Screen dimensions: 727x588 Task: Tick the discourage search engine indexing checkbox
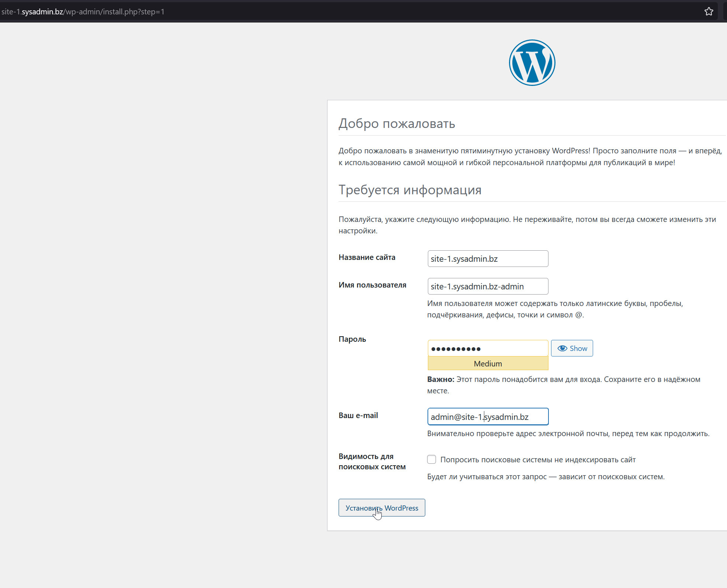click(432, 459)
